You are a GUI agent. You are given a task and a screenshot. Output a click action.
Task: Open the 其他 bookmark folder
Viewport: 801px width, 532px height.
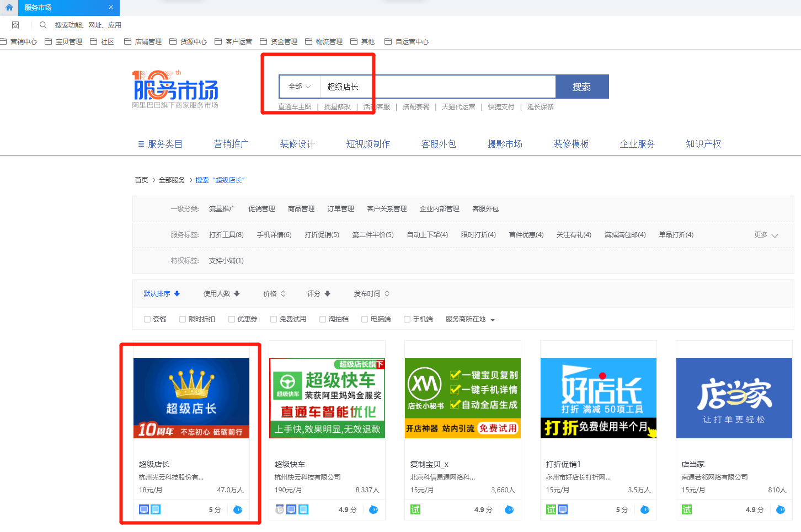coord(362,41)
